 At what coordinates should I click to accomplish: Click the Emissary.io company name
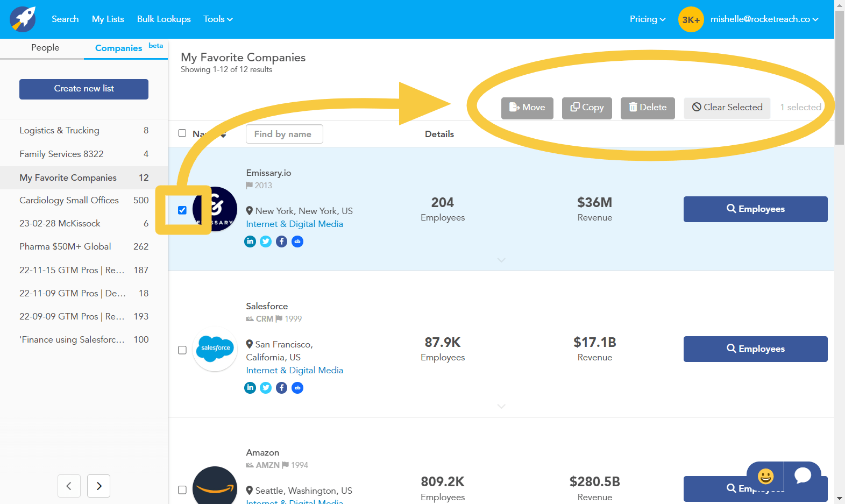pos(268,173)
